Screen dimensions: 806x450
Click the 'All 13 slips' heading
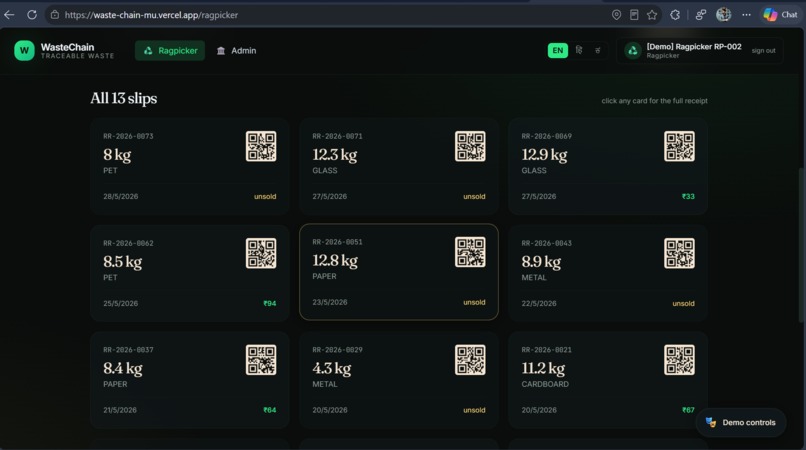[x=124, y=98]
